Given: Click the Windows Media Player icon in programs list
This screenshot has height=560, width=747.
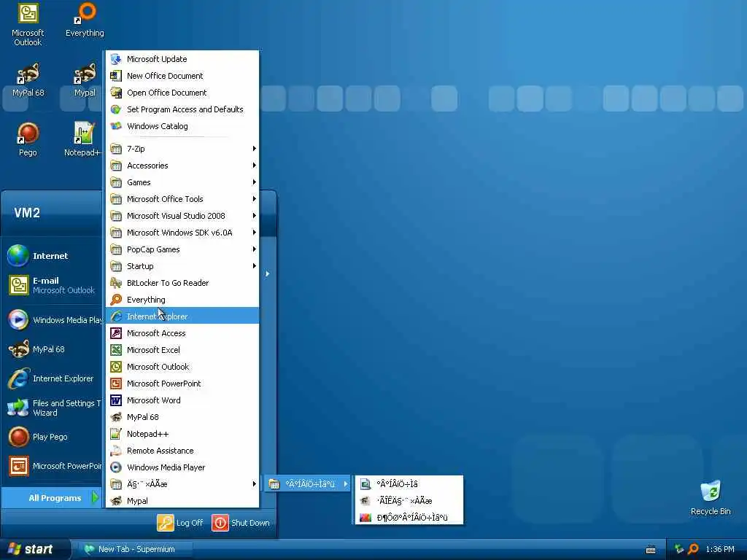Looking at the screenshot, I should click(x=116, y=467).
